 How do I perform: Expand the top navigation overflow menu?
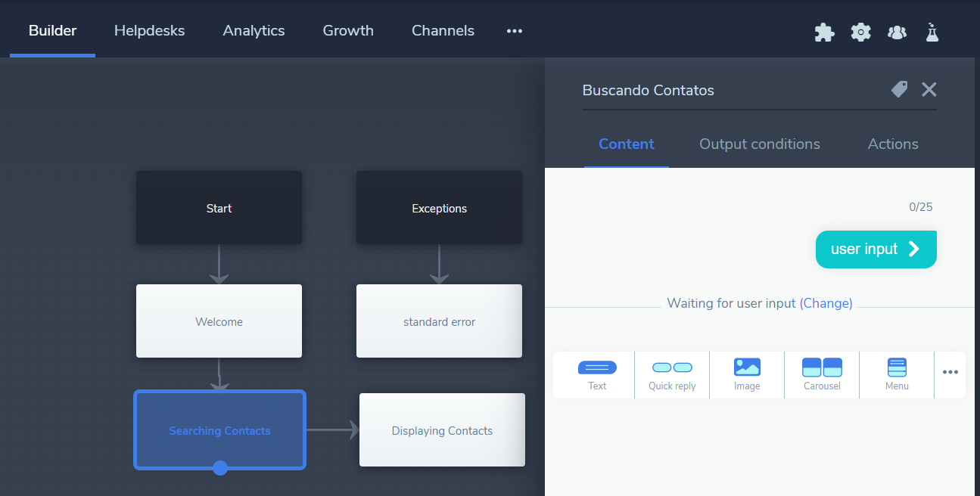[515, 31]
